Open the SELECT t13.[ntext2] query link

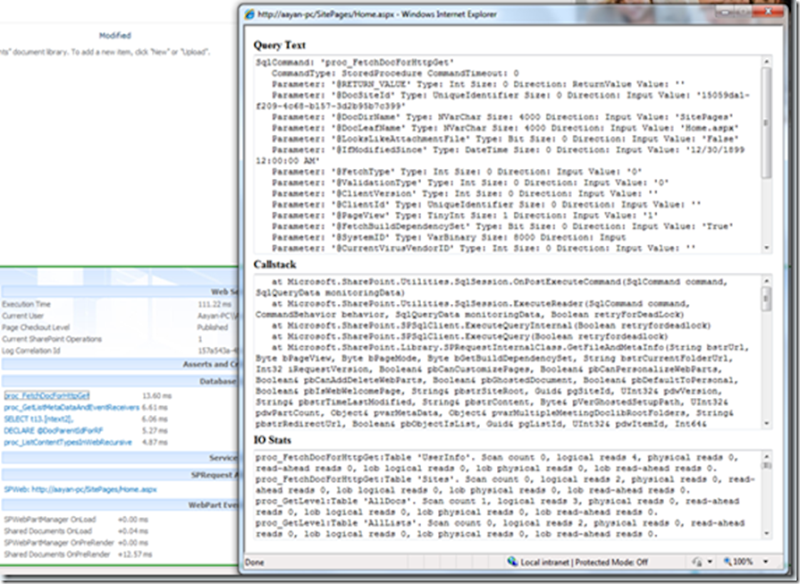click(x=38, y=419)
